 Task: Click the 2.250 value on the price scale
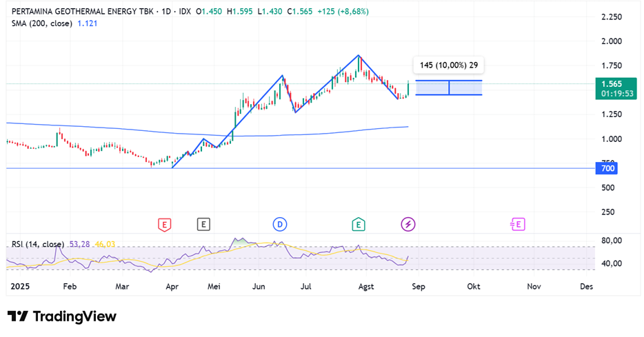click(x=611, y=17)
